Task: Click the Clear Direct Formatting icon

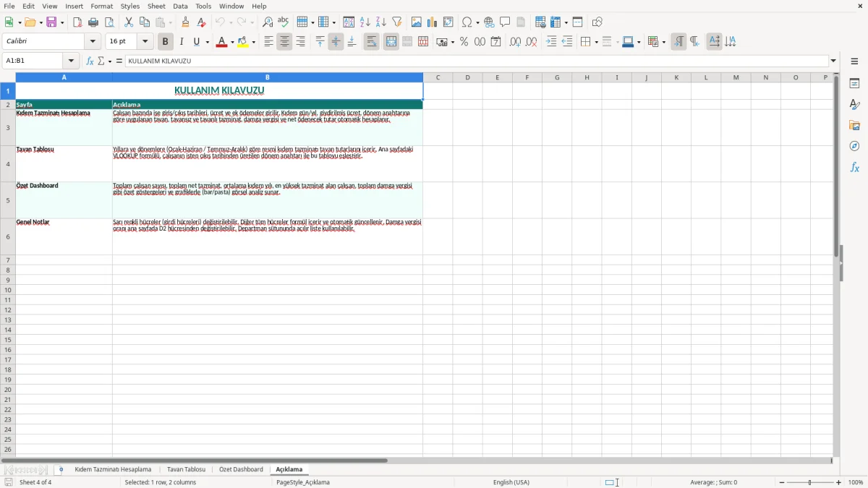Action: pos(201,22)
